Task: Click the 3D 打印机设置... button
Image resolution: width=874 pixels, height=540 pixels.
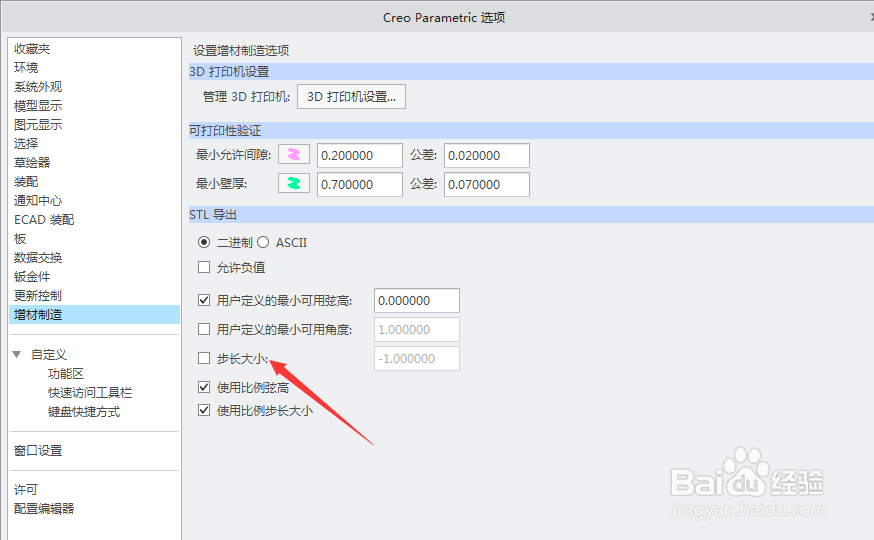Action: [351, 97]
